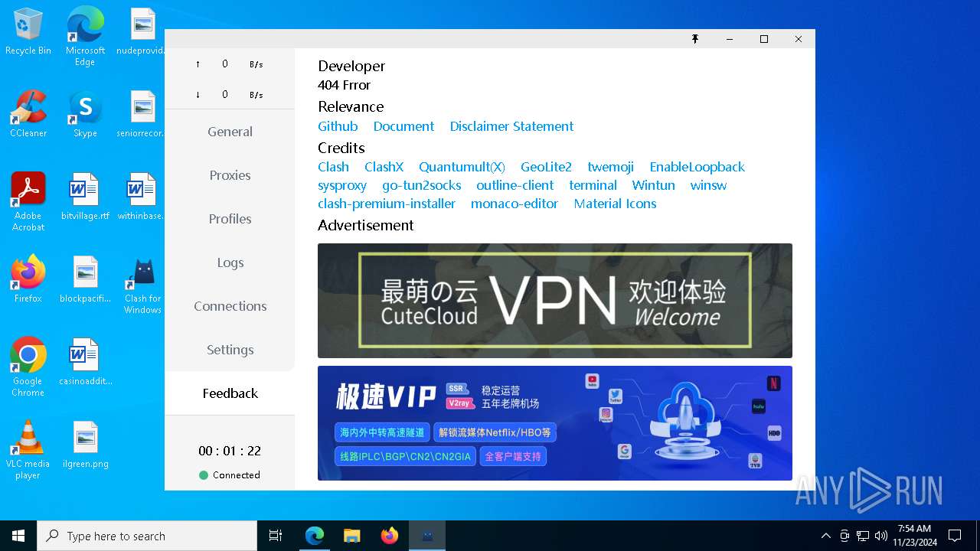
Task: Open the Clash credit link
Action: click(333, 167)
